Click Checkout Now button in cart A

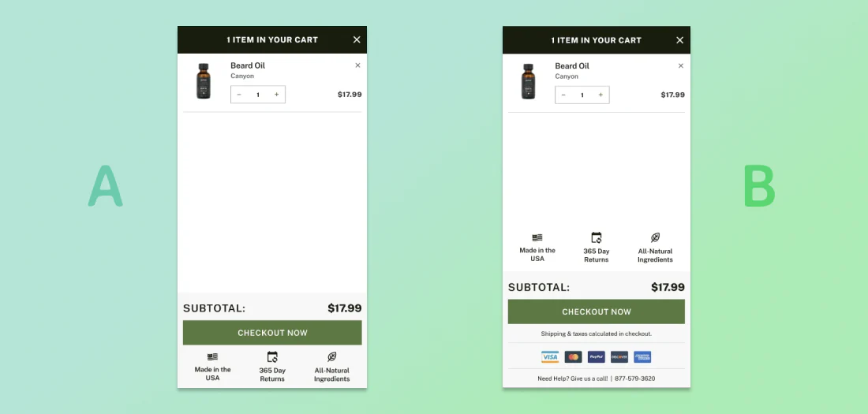[272, 333]
